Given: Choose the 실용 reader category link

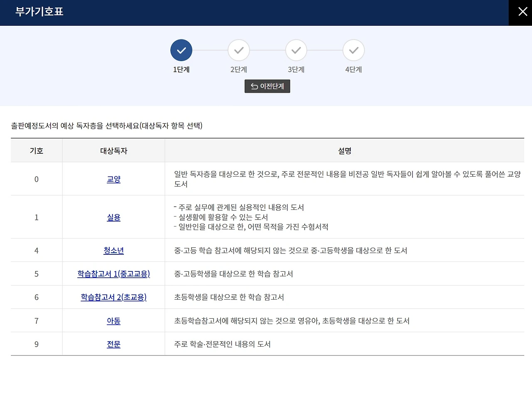Looking at the screenshot, I should [x=113, y=217].
